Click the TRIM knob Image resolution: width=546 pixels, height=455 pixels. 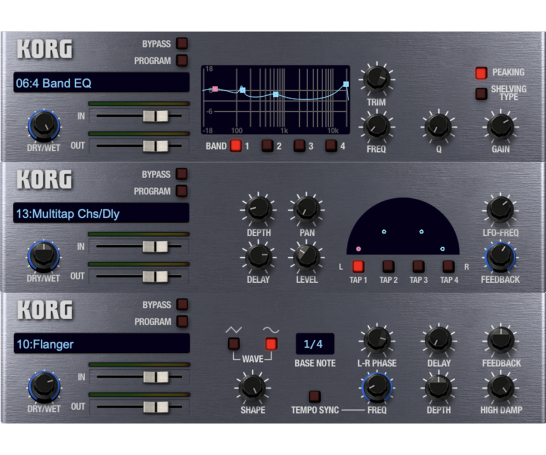click(x=377, y=78)
